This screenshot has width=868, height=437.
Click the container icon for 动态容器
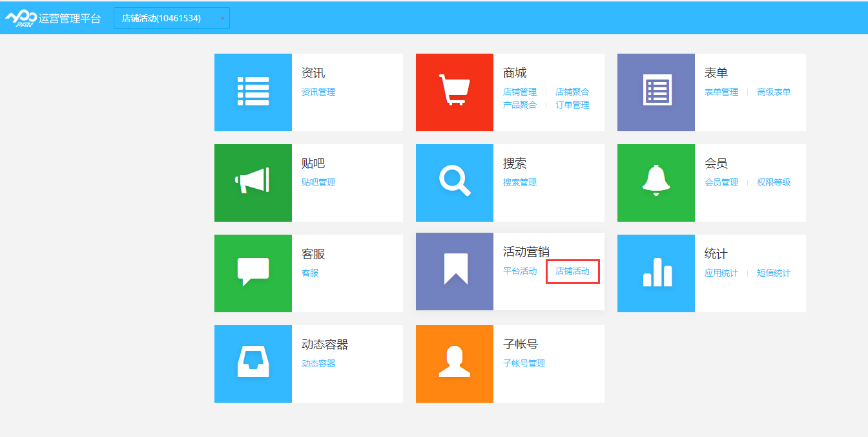click(253, 363)
